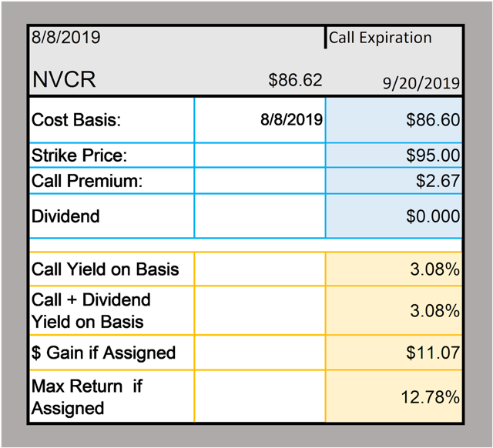Click the $0.000 dividend value cell
The height and width of the screenshot is (448, 493).
pyautogui.click(x=394, y=216)
